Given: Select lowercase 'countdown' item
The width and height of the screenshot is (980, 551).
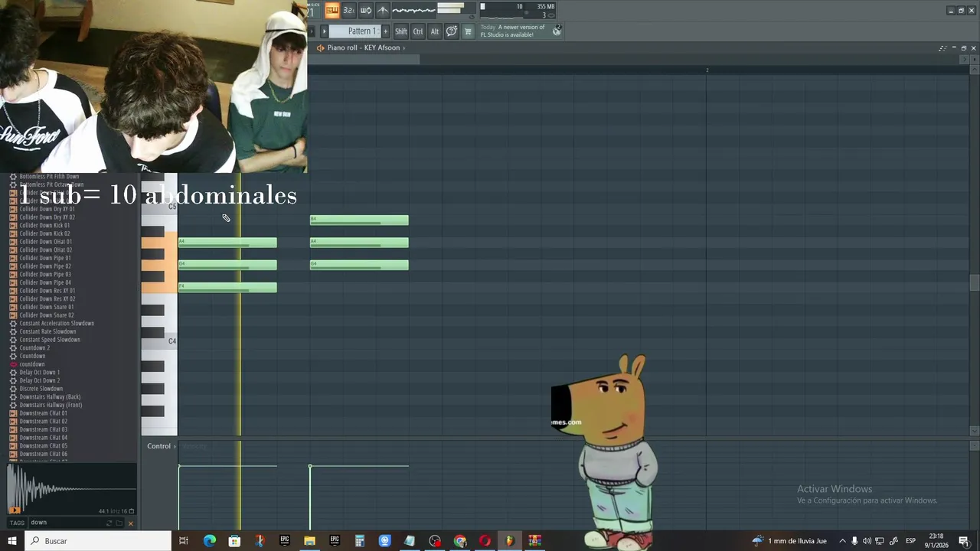Looking at the screenshot, I should click(x=32, y=364).
